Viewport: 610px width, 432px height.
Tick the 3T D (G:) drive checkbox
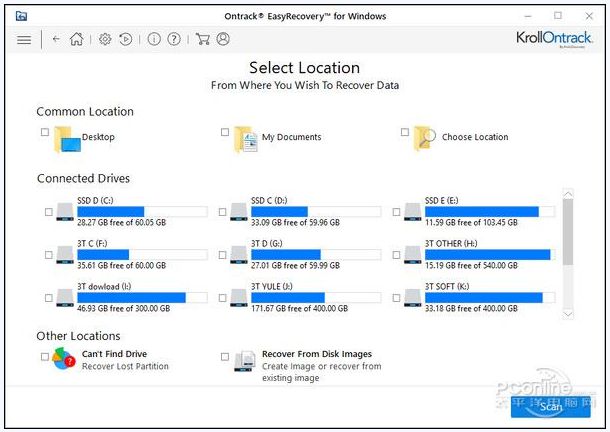[x=223, y=255]
